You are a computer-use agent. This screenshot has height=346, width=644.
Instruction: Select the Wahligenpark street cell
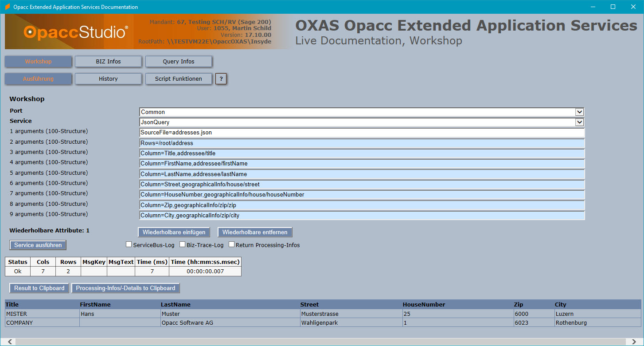click(x=351, y=322)
